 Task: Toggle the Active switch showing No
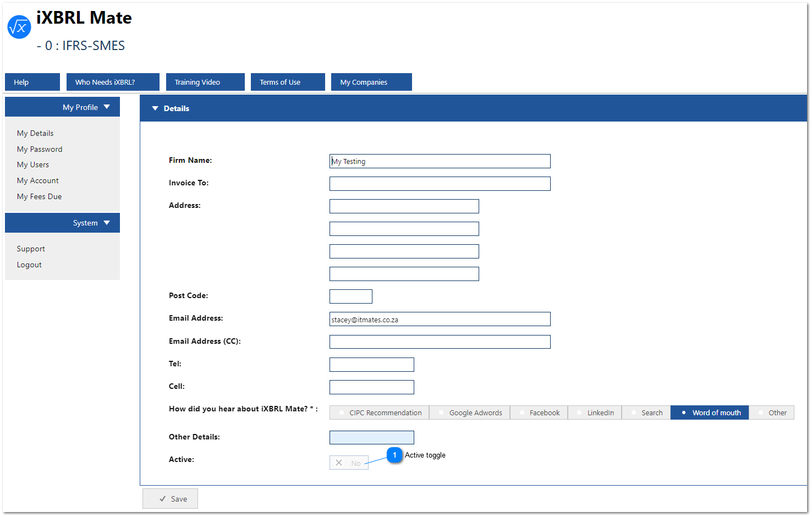point(349,463)
